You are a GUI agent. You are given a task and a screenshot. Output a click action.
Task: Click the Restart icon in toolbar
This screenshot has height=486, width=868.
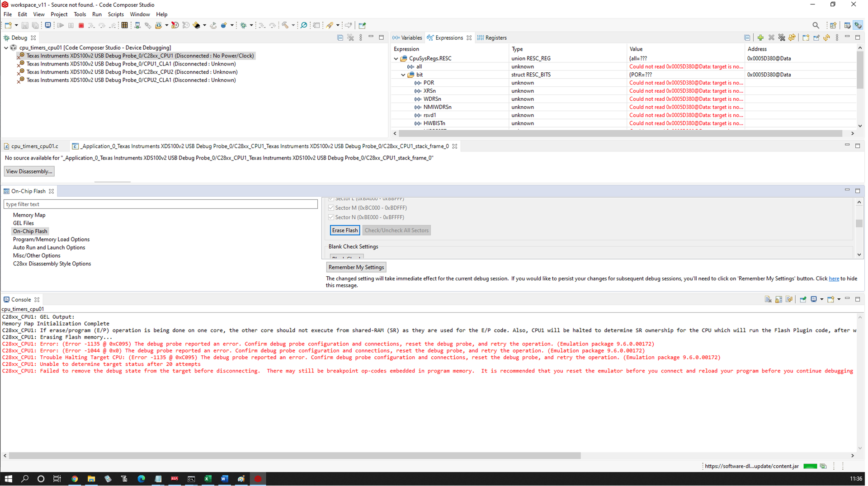point(213,25)
